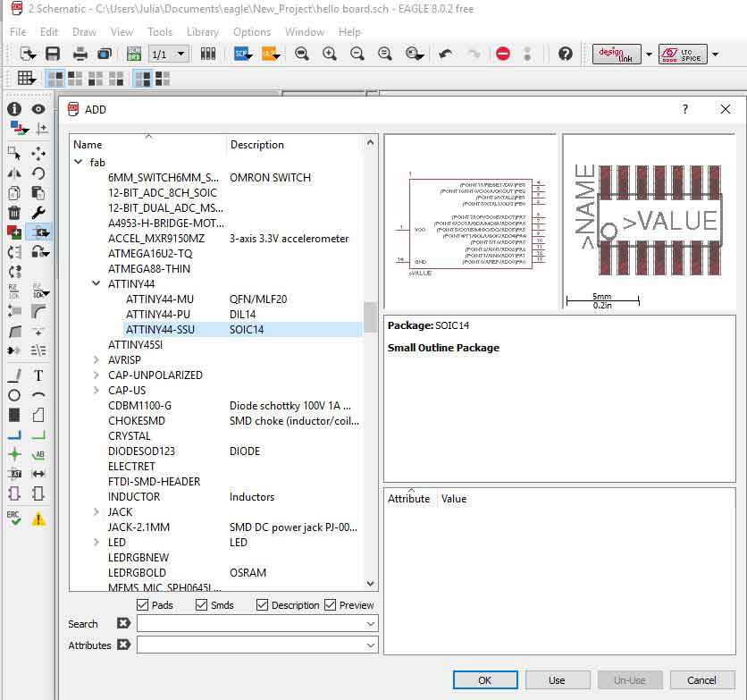
Task: Click the Cancel button
Action: tap(701, 680)
